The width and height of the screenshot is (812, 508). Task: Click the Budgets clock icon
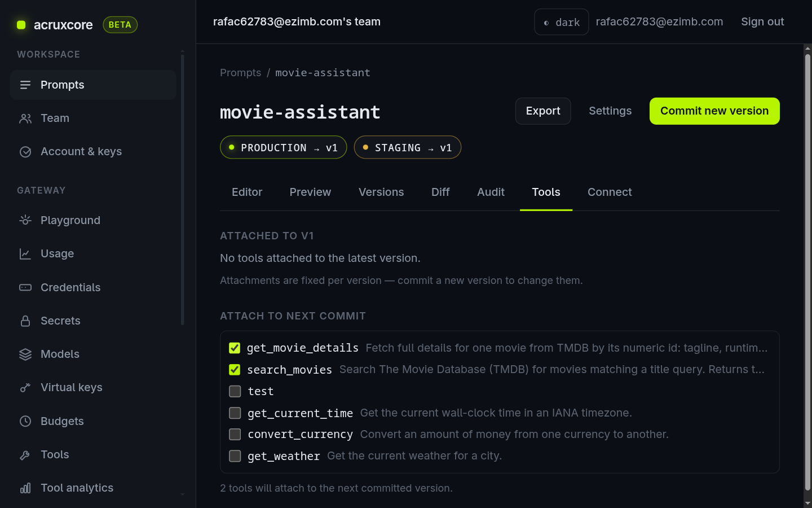(x=25, y=421)
